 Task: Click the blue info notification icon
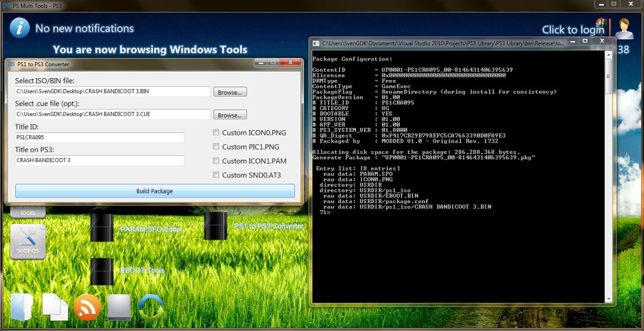pyautogui.click(x=19, y=28)
